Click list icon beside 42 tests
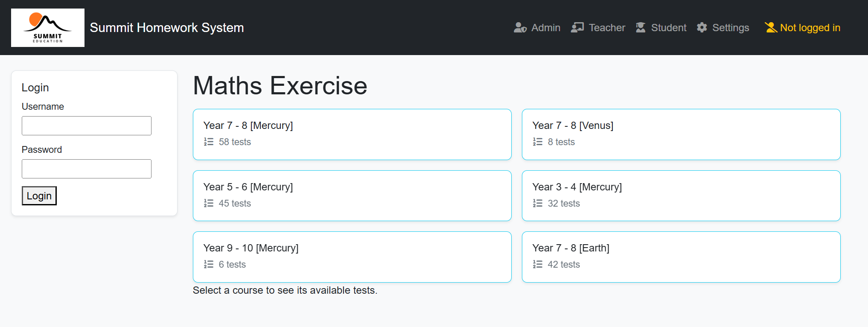This screenshot has width=868, height=327. pos(538,264)
